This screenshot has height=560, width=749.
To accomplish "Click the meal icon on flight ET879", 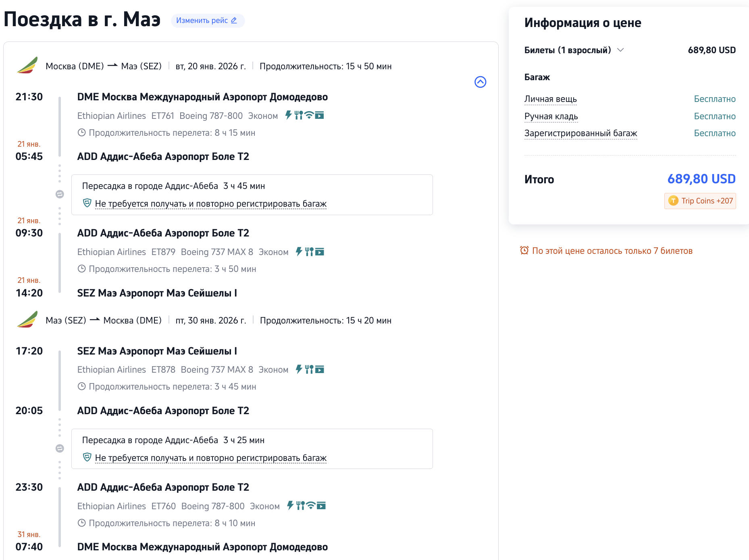I will click(309, 252).
